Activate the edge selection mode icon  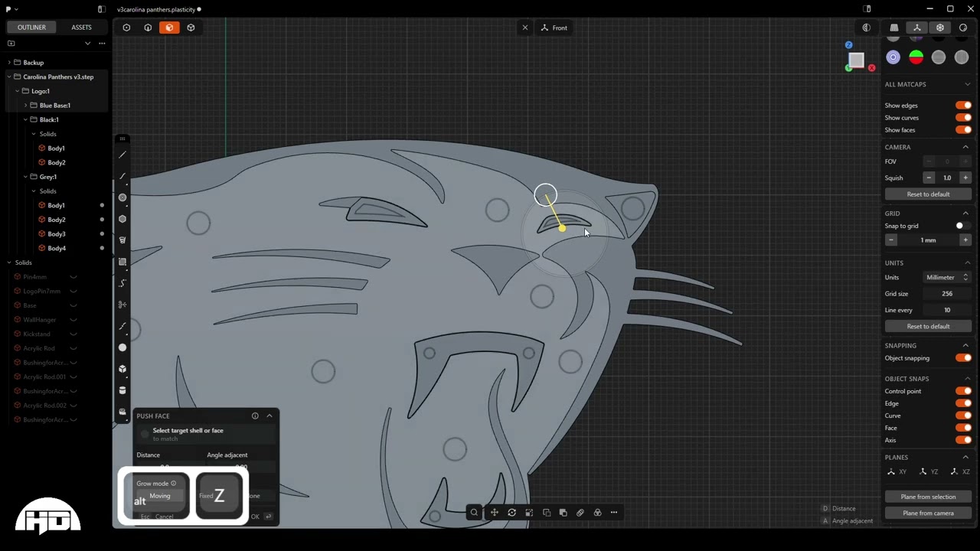(x=148, y=28)
